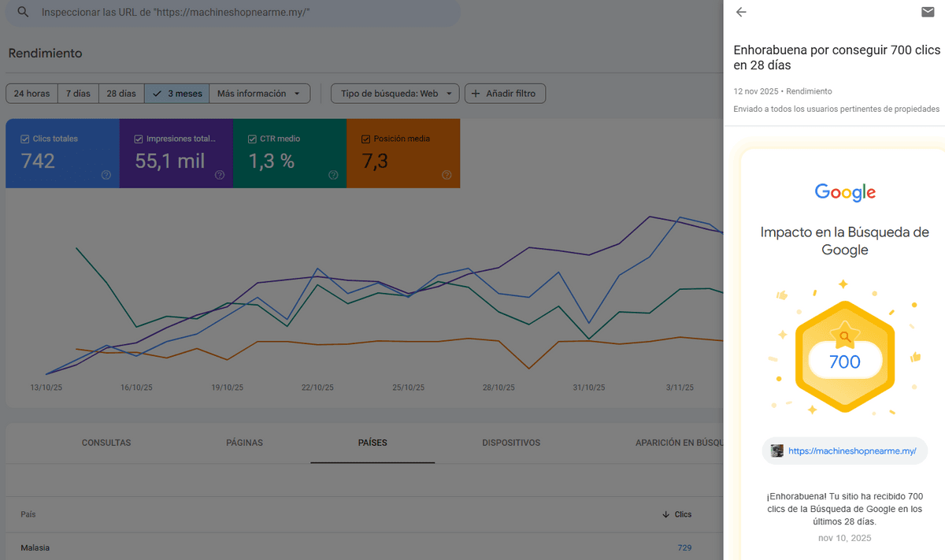Click the back arrow in notification panel

[740, 12]
